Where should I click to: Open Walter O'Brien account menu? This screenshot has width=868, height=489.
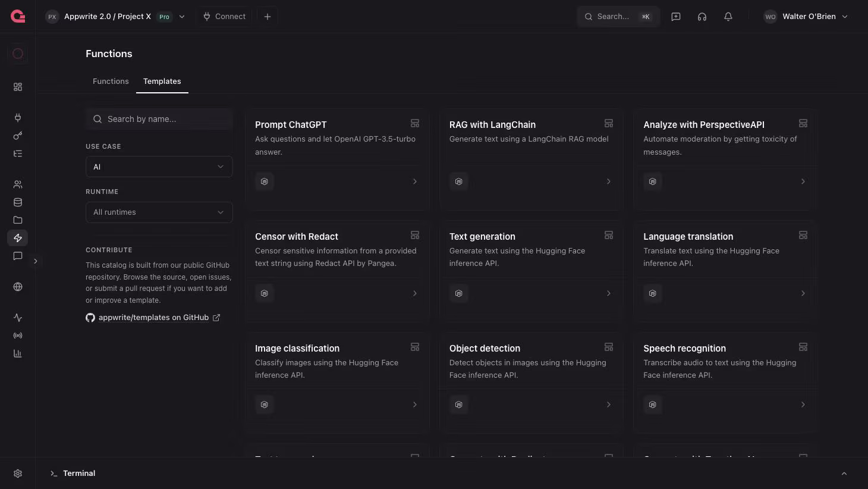(806, 17)
